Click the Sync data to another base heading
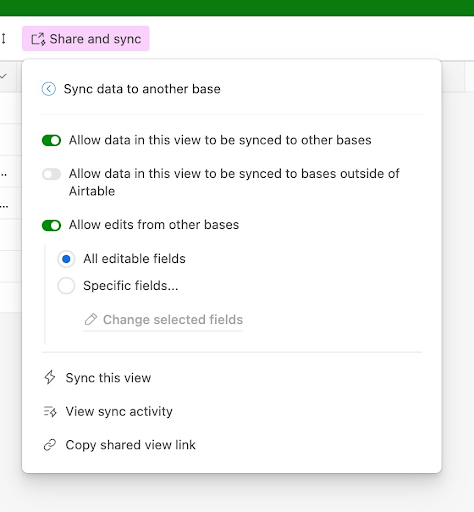This screenshot has width=474, height=512. [142, 89]
